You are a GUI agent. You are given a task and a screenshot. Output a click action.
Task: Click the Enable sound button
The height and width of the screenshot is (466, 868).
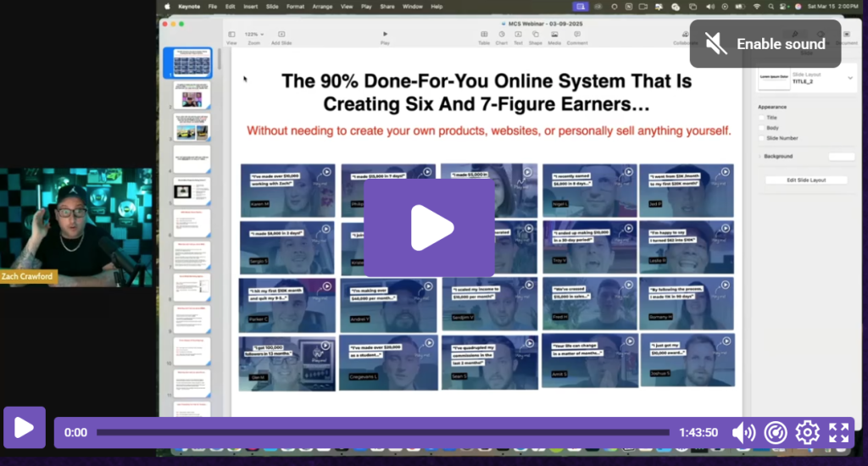(x=765, y=44)
